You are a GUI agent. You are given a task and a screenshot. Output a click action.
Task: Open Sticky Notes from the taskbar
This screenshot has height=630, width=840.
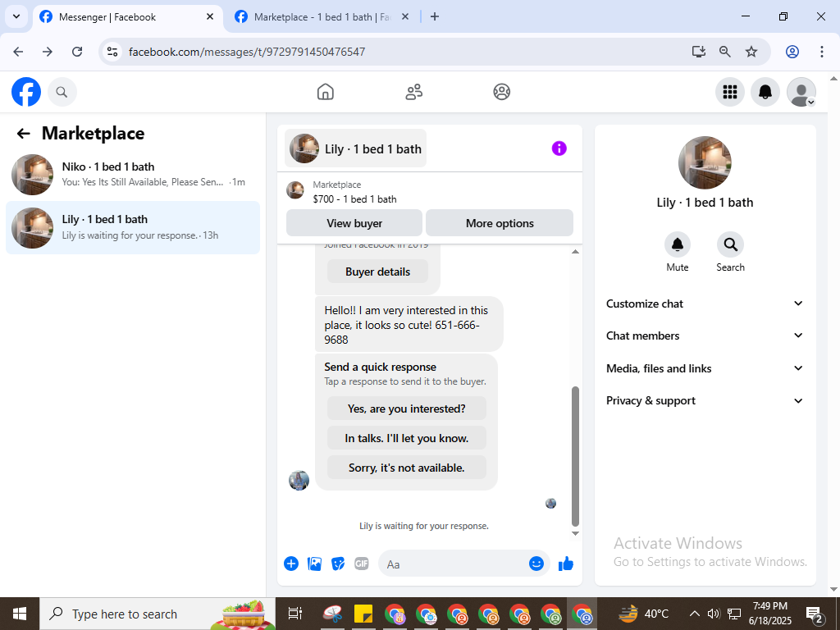[363, 614]
